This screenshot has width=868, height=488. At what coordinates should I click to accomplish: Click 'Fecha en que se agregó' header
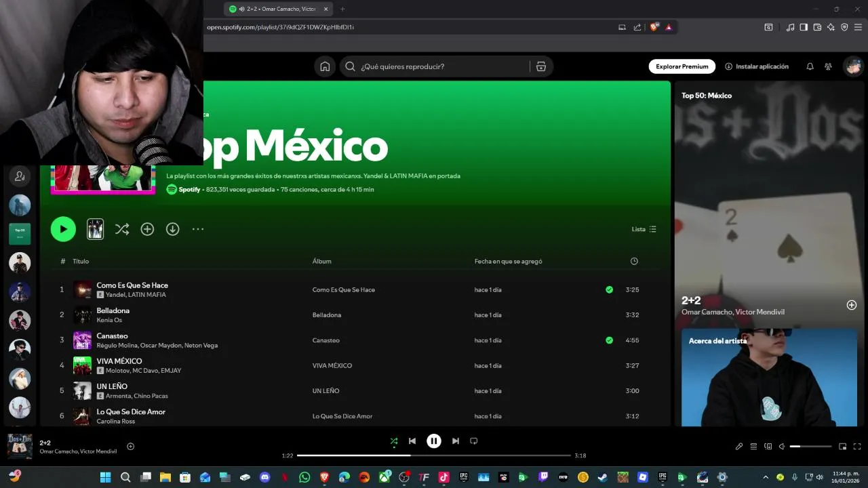point(509,261)
